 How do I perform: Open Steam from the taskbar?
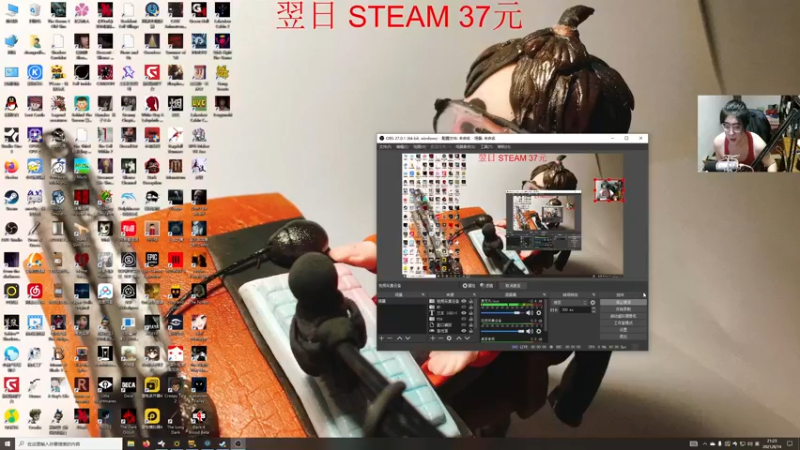tap(222, 443)
